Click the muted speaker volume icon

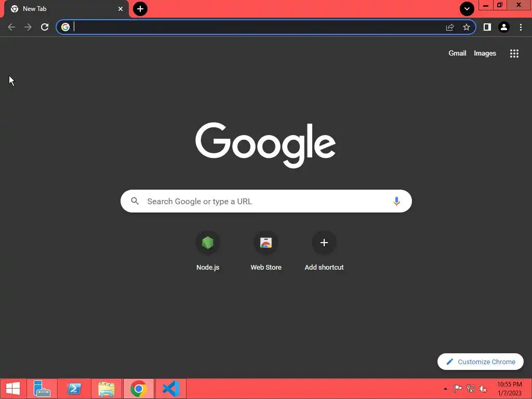tap(483, 389)
